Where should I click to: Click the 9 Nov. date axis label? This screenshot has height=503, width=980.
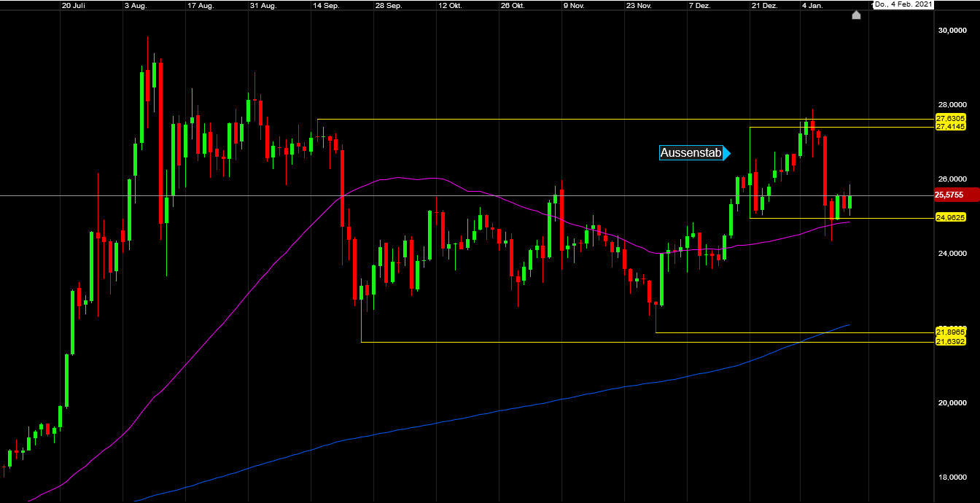tap(575, 4)
